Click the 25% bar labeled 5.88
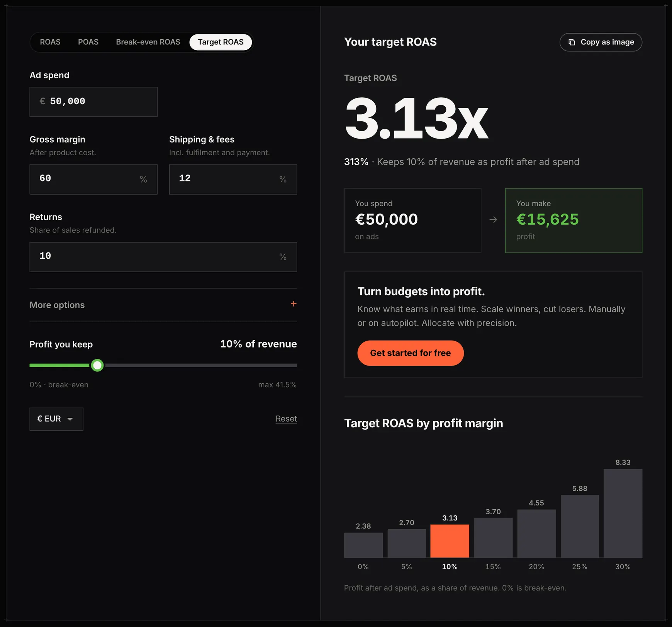Image resolution: width=672 pixels, height=627 pixels. coord(580,526)
